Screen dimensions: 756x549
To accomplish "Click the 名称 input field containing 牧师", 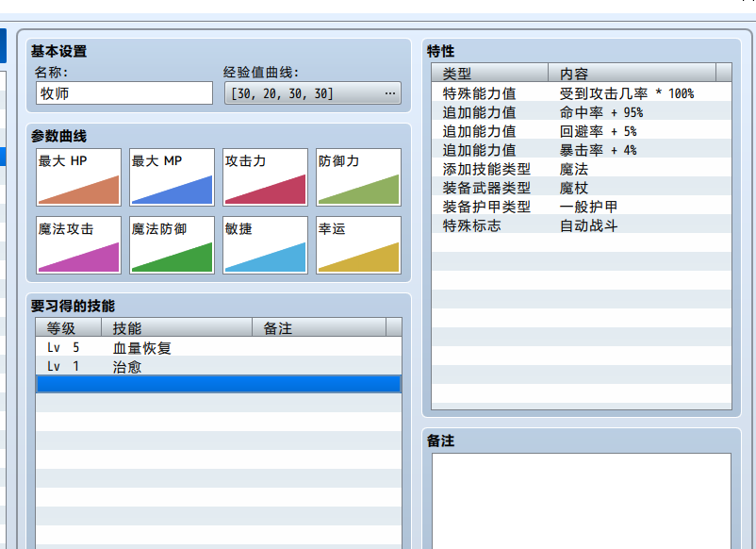I will (124, 93).
